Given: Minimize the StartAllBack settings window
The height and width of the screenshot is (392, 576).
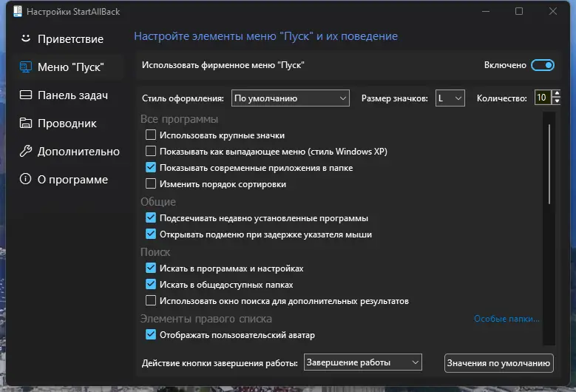Looking at the screenshot, I should tap(486, 11).
